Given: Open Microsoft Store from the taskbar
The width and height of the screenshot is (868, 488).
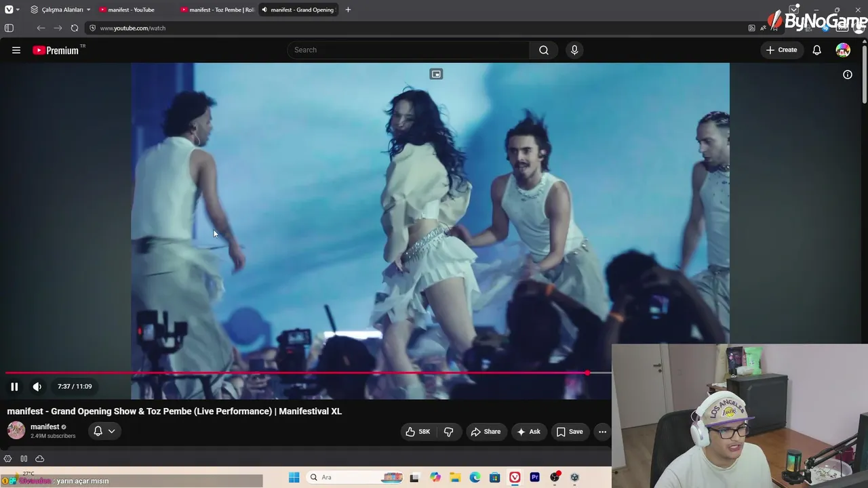Looking at the screenshot, I should [495, 477].
